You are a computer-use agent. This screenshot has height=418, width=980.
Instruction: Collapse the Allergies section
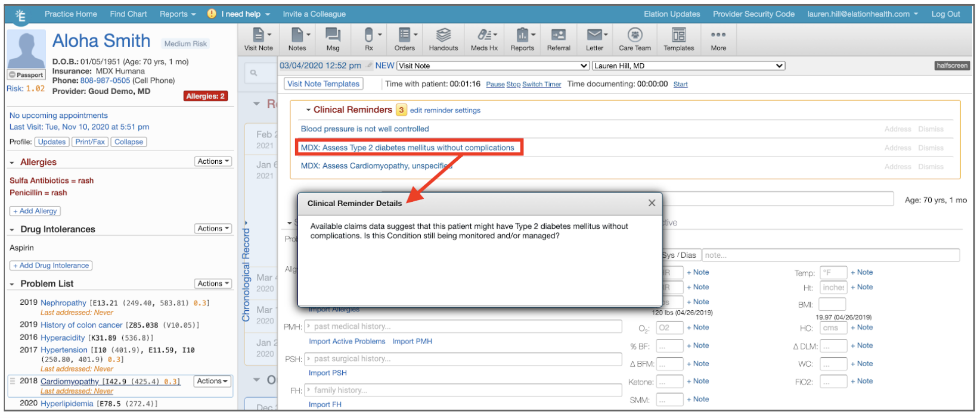(12, 163)
